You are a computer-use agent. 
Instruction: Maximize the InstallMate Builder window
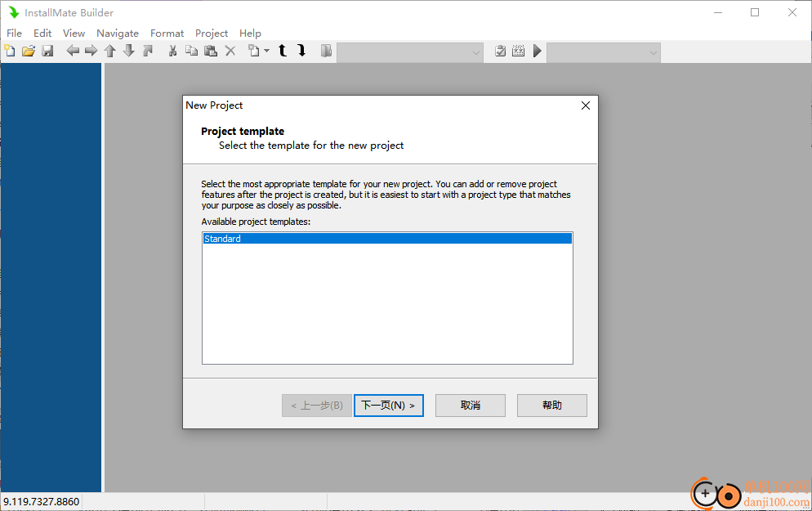click(755, 12)
